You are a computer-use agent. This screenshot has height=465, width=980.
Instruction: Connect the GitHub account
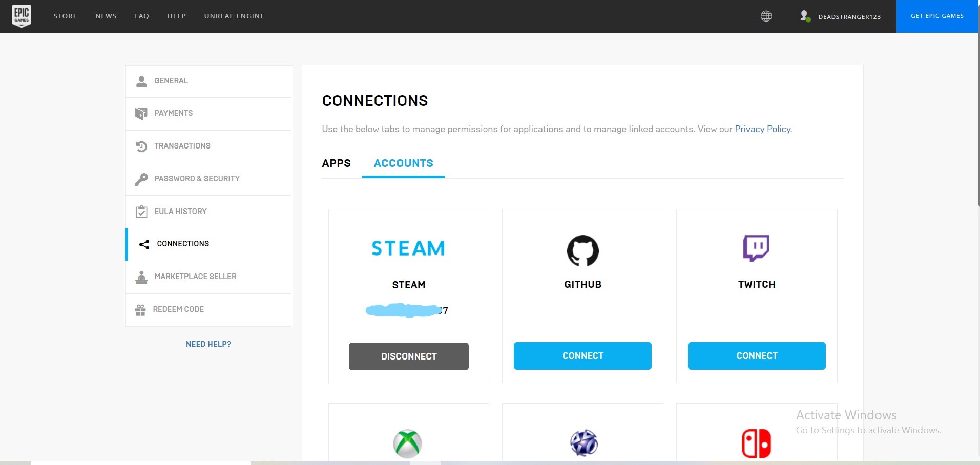(x=582, y=356)
